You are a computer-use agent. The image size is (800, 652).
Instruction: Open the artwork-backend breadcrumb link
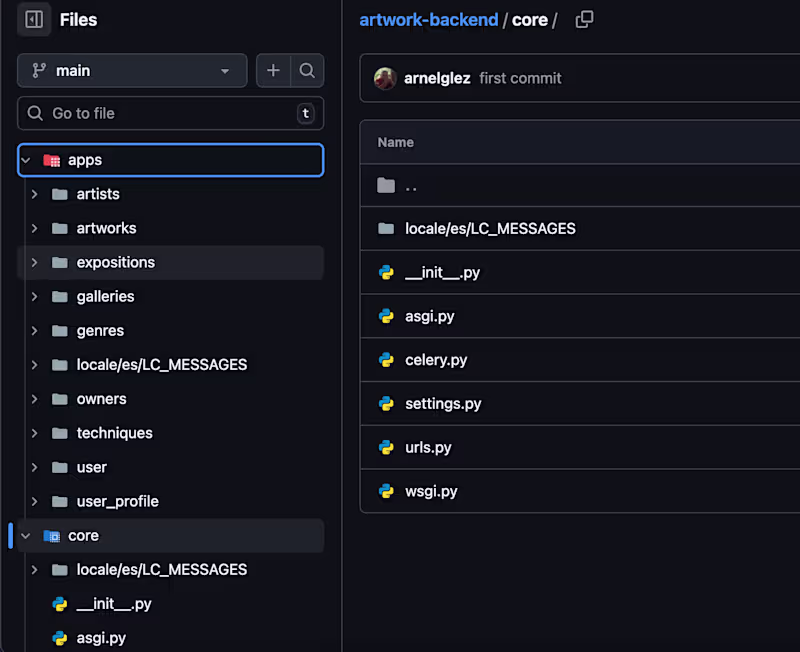click(428, 20)
